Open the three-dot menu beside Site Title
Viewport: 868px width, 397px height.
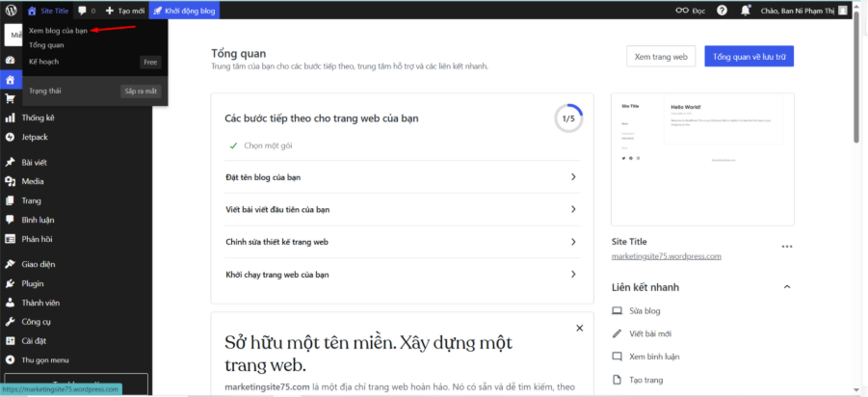pyautogui.click(x=786, y=247)
